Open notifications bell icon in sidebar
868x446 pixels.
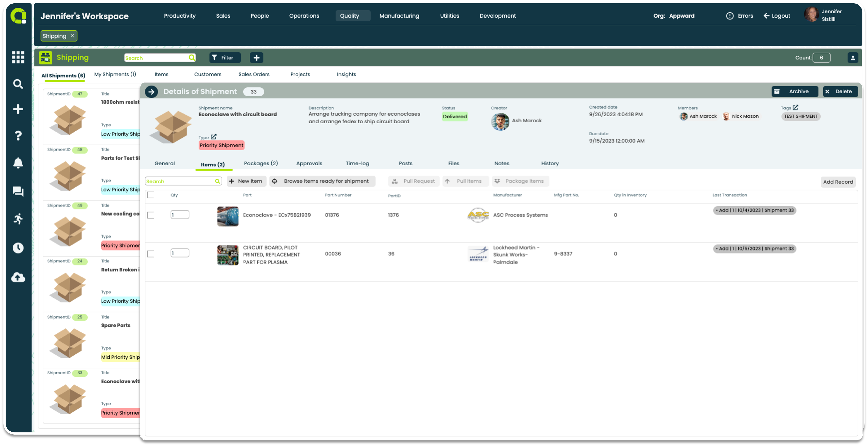coord(18,163)
